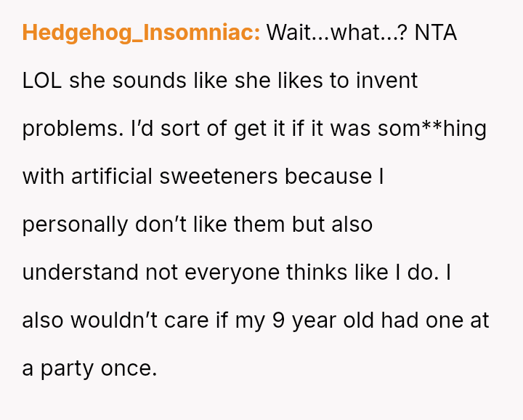
Task: Click the word "party" in the last line
Action: [x=65, y=368]
